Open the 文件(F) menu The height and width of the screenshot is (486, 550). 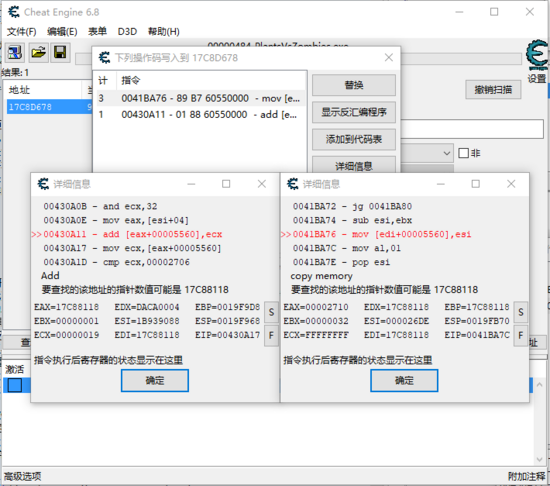pos(21,32)
